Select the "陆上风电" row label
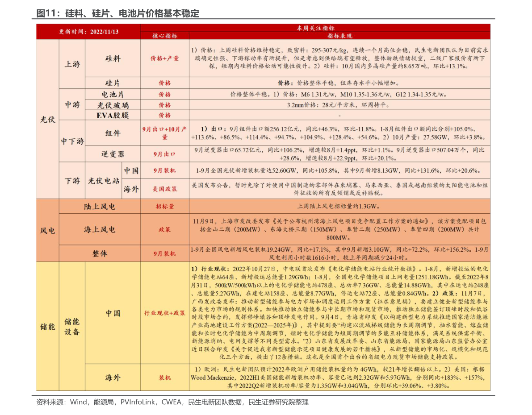This screenshot has width=532, height=415. point(100,207)
